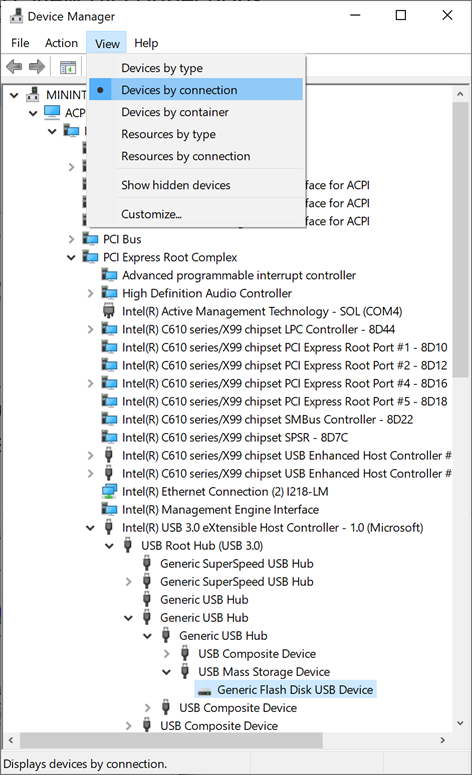
Task: Click the Show/Hide Console Tree toolbar icon
Action: tap(68, 67)
